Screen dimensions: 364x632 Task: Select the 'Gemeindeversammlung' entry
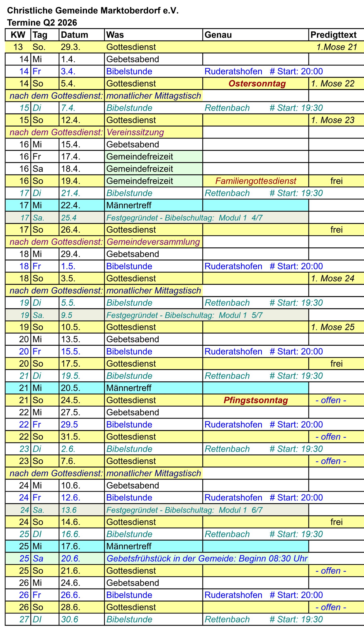153,242
